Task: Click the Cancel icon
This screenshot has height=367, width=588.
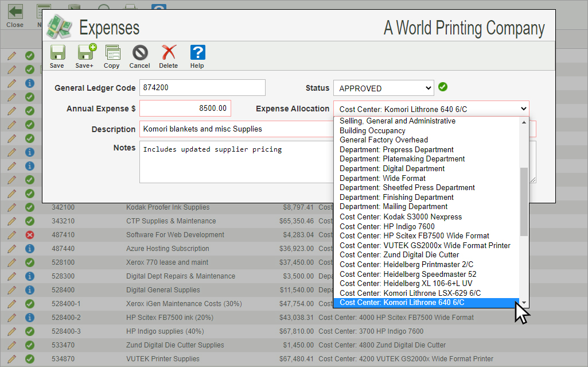Action: pyautogui.click(x=140, y=53)
